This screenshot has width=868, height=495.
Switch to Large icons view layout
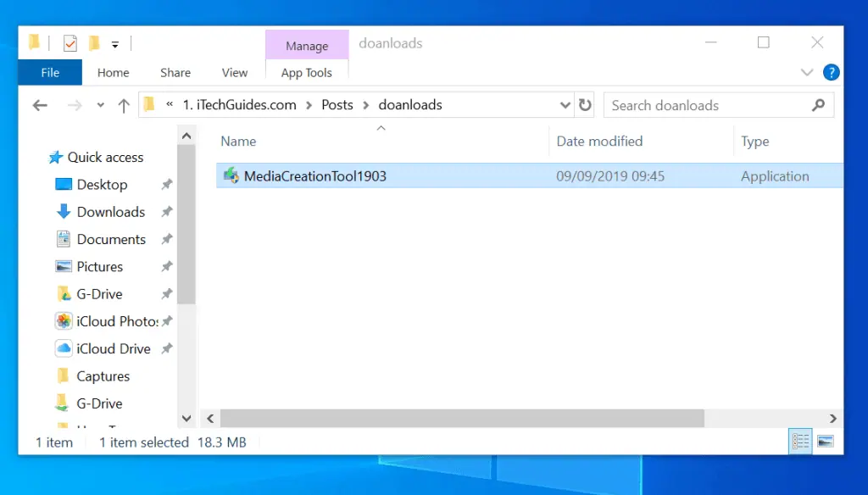pyautogui.click(x=826, y=442)
